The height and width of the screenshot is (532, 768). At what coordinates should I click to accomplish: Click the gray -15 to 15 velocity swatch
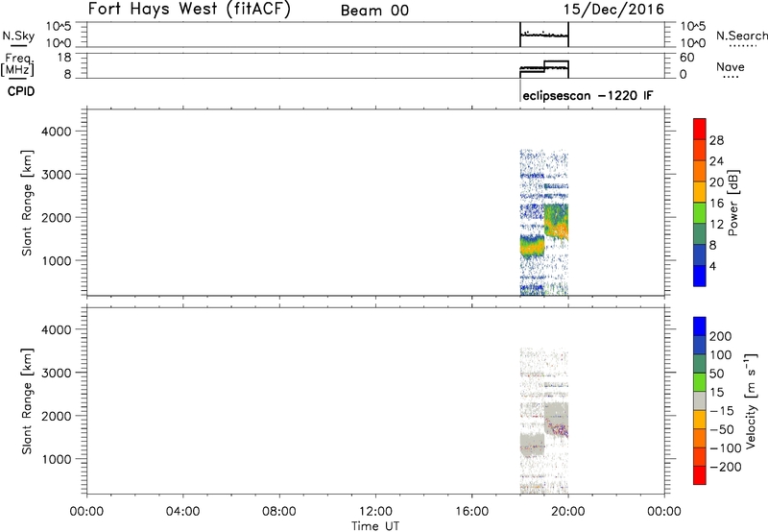pyautogui.click(x=700, y=400)
